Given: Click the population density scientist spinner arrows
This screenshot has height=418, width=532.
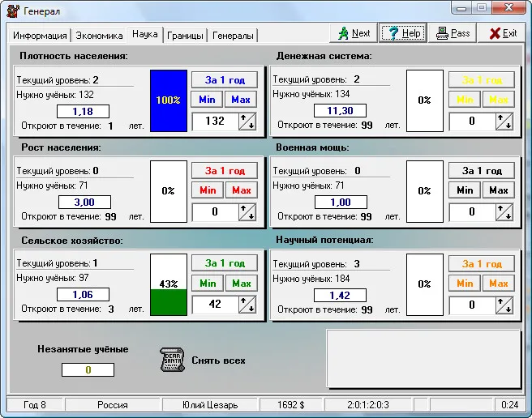Looking at the screenshot, I should coord(247,122).
